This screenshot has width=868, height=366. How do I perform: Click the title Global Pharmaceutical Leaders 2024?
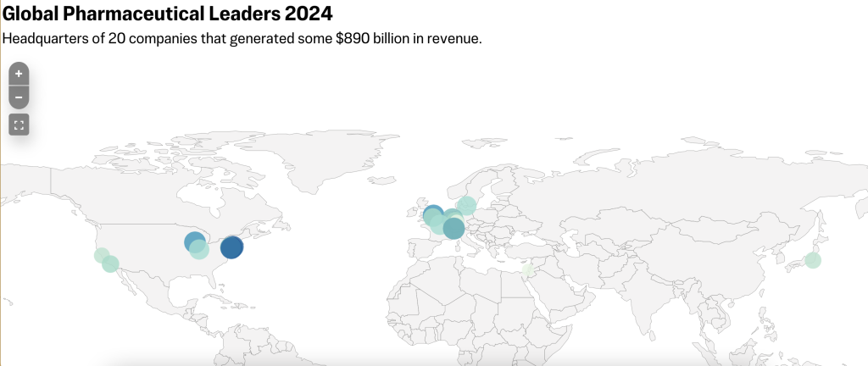click(x=168, y=14)
